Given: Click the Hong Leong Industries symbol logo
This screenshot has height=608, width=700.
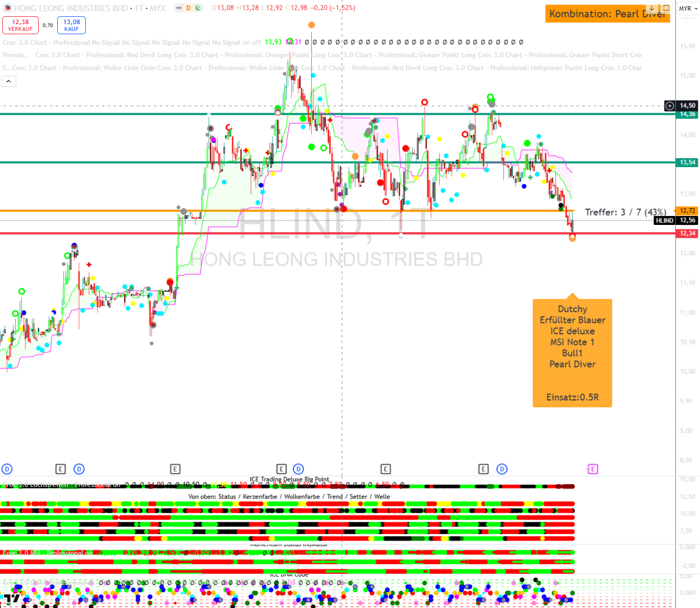Looking at the screenshot, I should click(7, 8).
